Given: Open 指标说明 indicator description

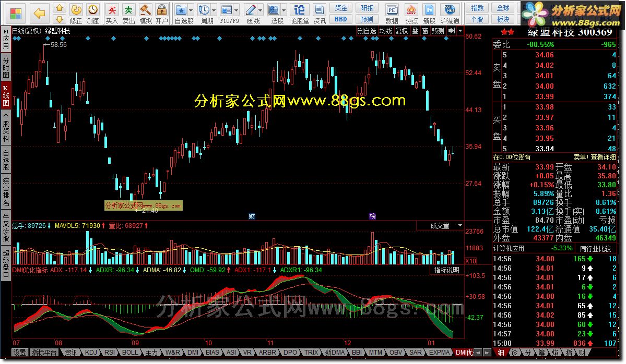Looking at the screenshot, I should coord(447,270).
